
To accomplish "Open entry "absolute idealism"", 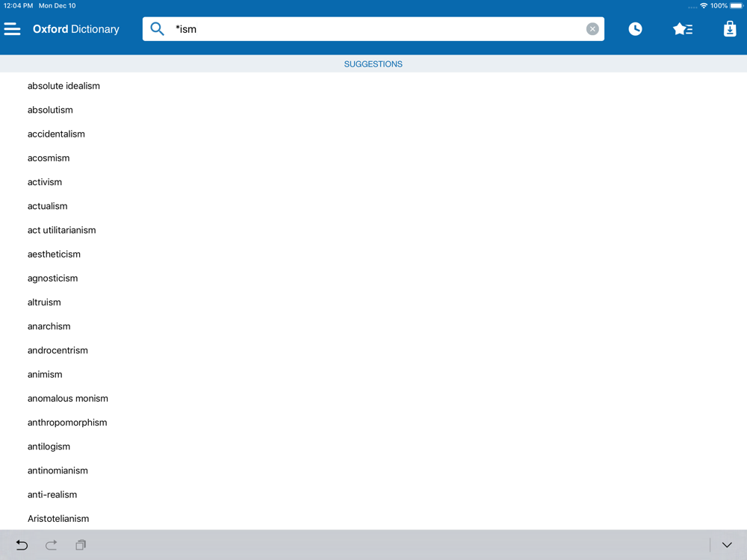I will pos(373,86).
